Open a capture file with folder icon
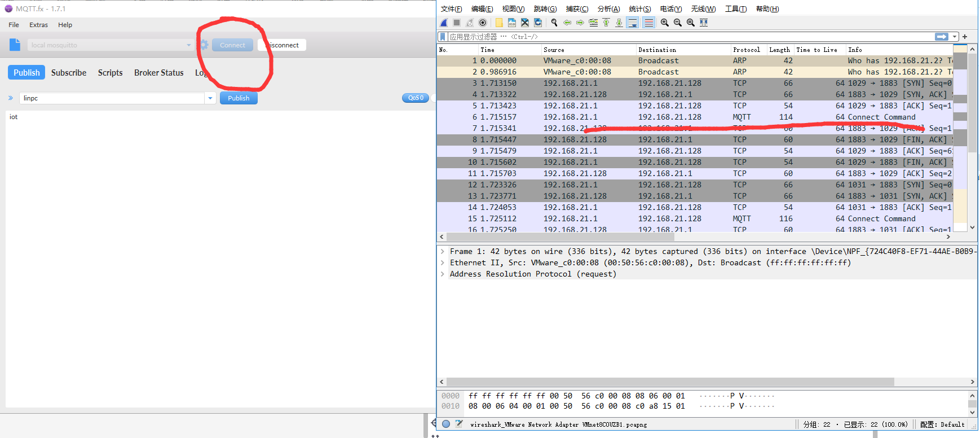Screen dimensions: 980x438 (x=499, y=23)
